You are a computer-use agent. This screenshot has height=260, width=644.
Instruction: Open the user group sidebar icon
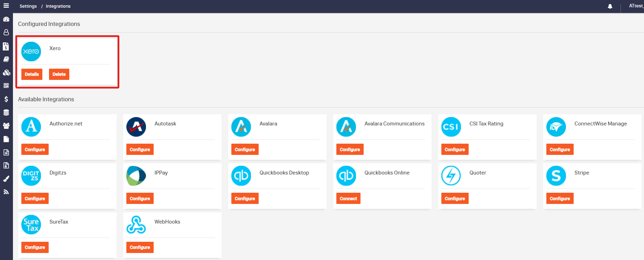click(x=6, y=125)
